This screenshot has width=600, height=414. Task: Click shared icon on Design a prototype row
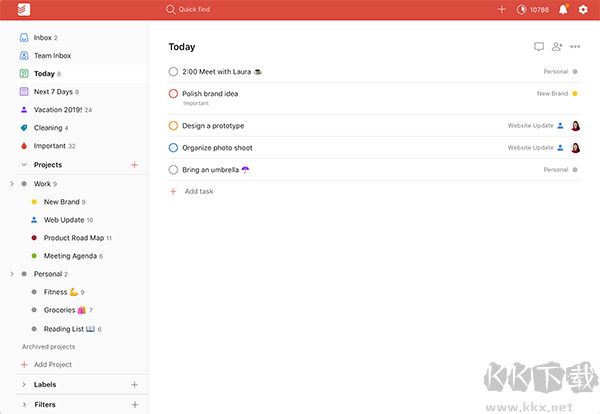click(x=560, y=126)
